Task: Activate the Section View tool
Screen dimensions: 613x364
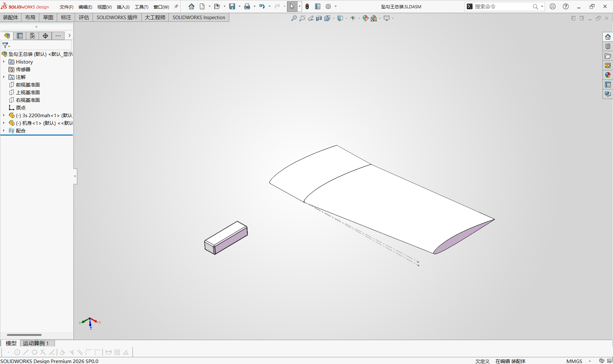Action: [x=319, y=18]
